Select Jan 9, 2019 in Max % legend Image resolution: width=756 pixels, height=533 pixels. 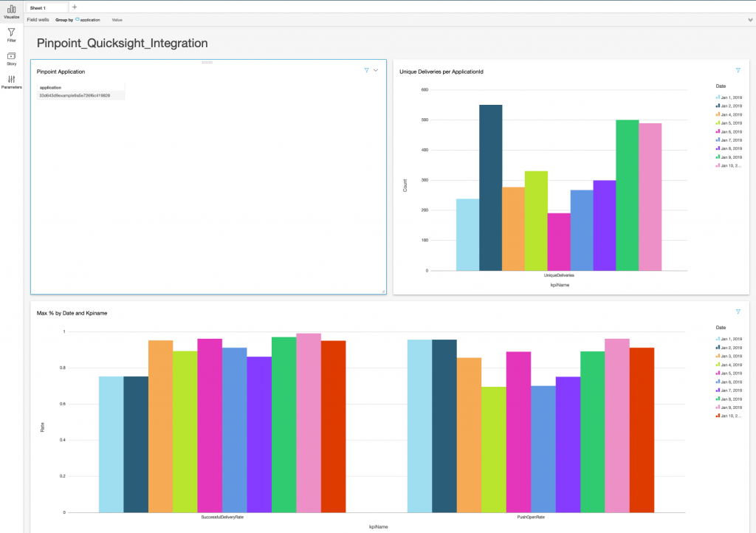point(729,408)
